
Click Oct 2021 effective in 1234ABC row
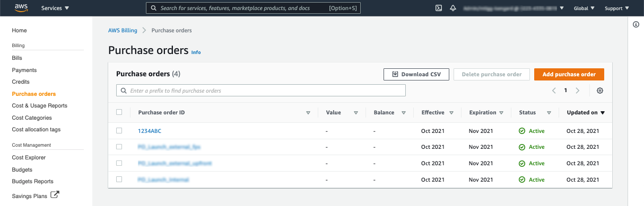[433, 131]
